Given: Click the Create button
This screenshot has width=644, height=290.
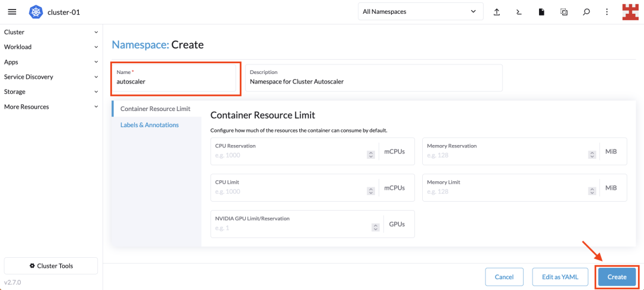Looking at the screenshot, I should tap(617, 277).
